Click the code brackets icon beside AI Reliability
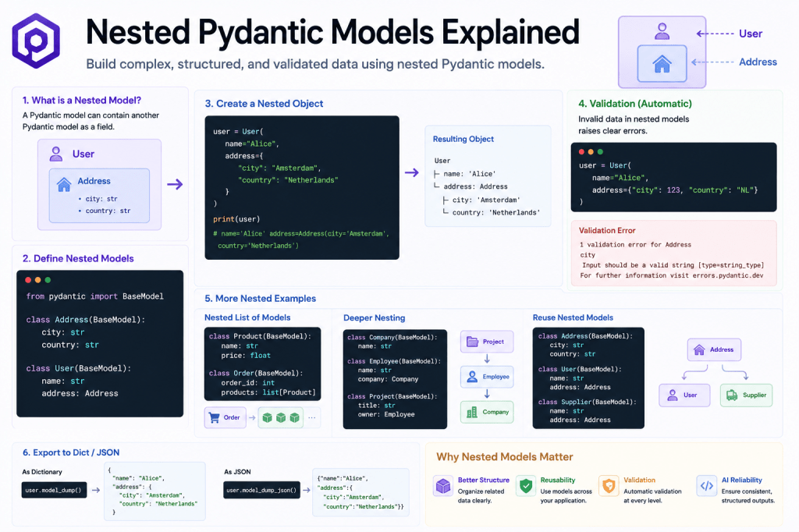Viewport: 799px width, 532px height. tap(707, 486)
